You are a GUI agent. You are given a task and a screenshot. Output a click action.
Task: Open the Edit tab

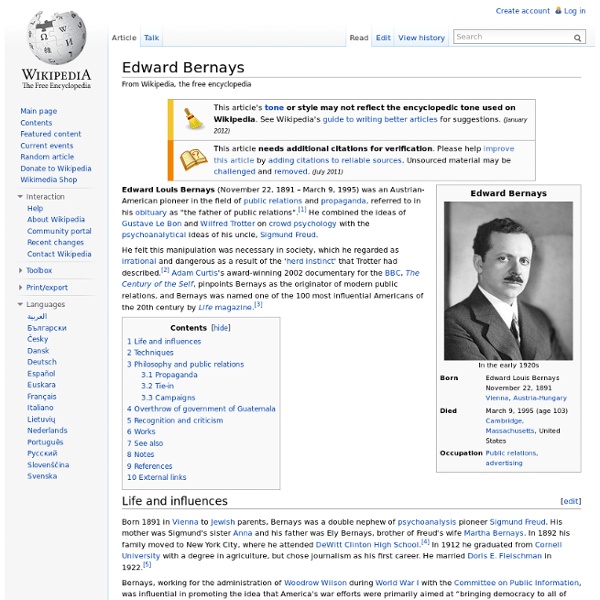(x=383, y=38)
